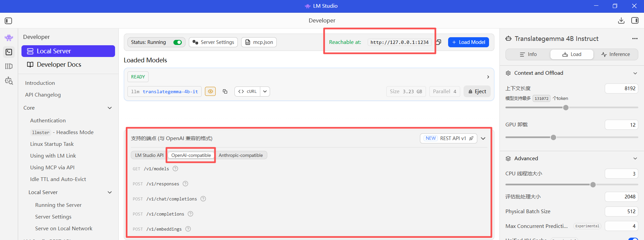Viewport: 644px width, 240px height.
Task: Toggle the left sidebar panel icon
Action: point(9,21)
